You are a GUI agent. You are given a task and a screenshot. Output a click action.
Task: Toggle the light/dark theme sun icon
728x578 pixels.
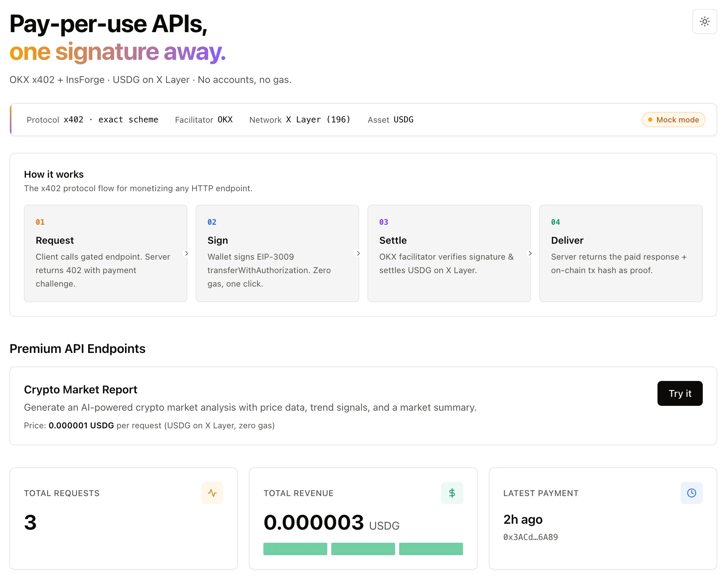pos(704,21)
